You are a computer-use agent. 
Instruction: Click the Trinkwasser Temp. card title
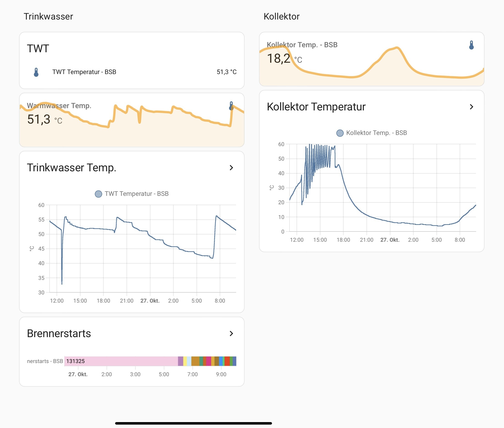(72, 168)
